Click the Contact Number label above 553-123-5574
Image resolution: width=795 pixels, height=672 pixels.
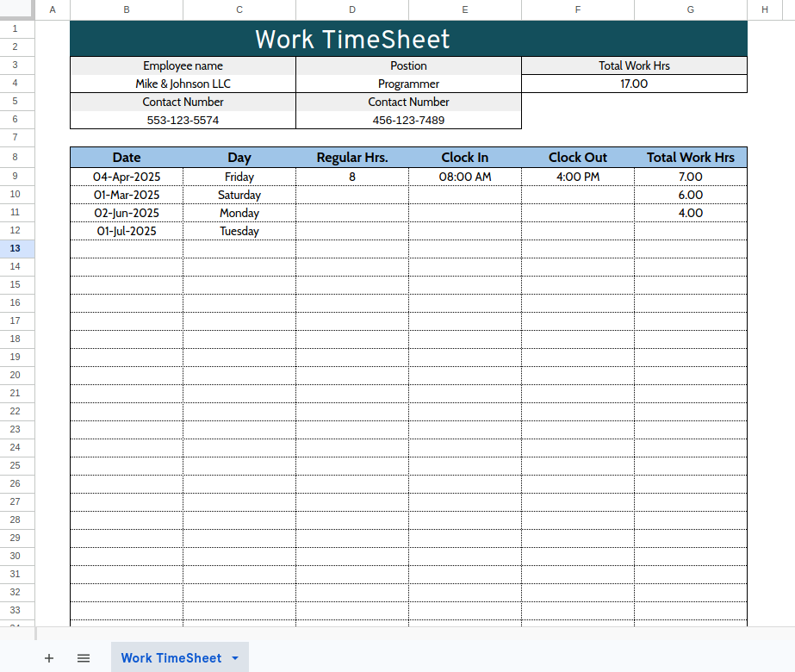[x=183, y=102]
